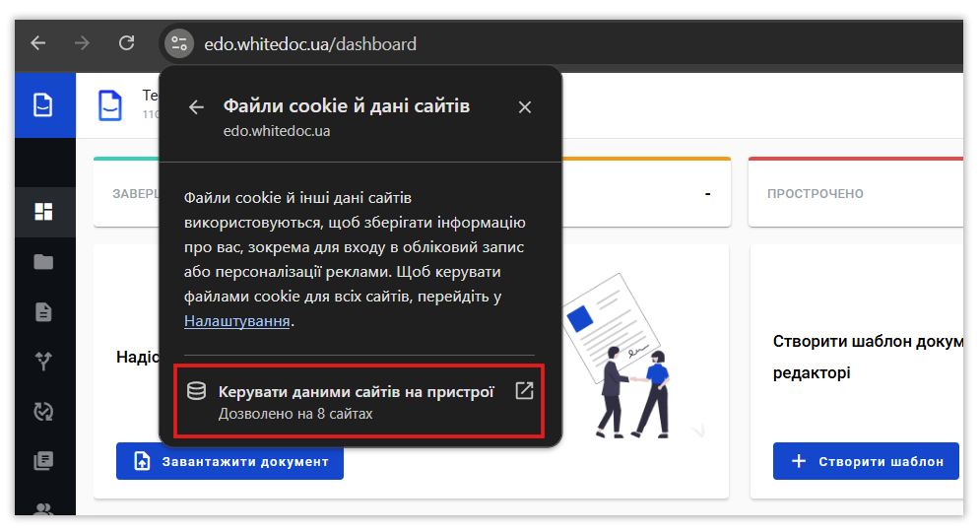
Task: Open the users icon at sidebar bottom
Action: [x=43, y=509]
